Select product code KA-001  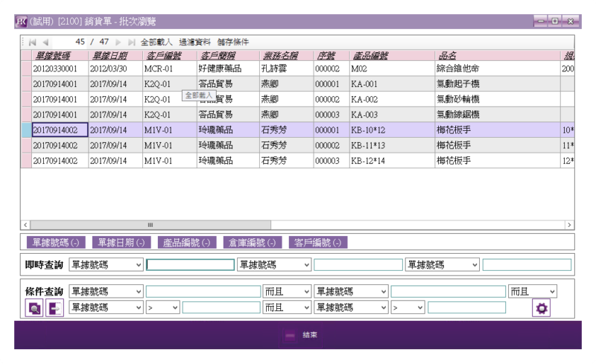pos(393,84)
